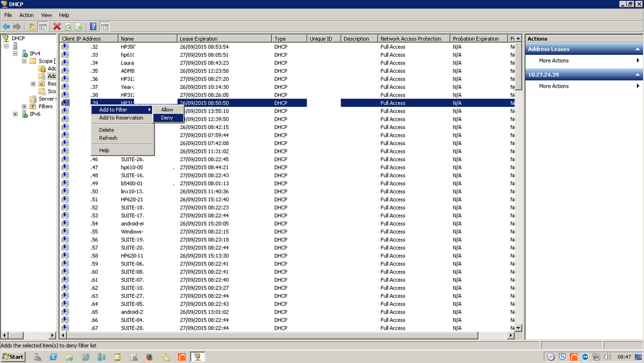Collapse the IPv4 node
644x363 pixels.
(x=15, y=54)
